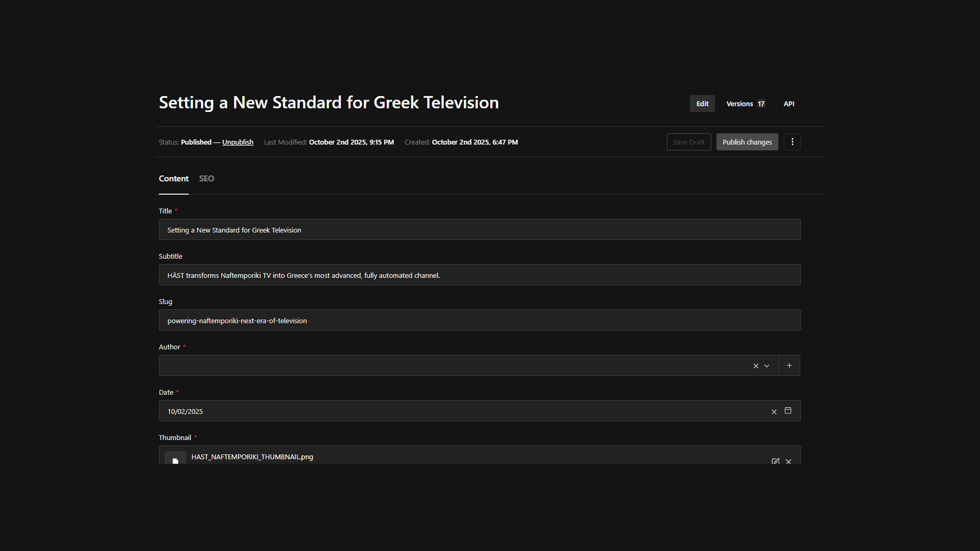Viewport: 980px width, 551px height.
Task: Click the thumbnail file preview icon
Action: pyautogui.click(x=175, y=459)
